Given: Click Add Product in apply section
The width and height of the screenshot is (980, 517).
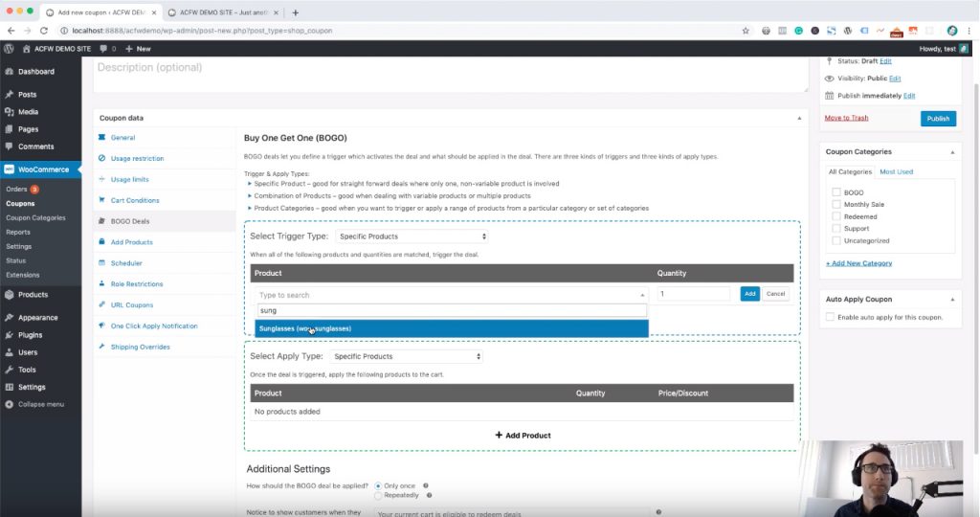Looking at the screenshot, I should [x=523, y=435].
